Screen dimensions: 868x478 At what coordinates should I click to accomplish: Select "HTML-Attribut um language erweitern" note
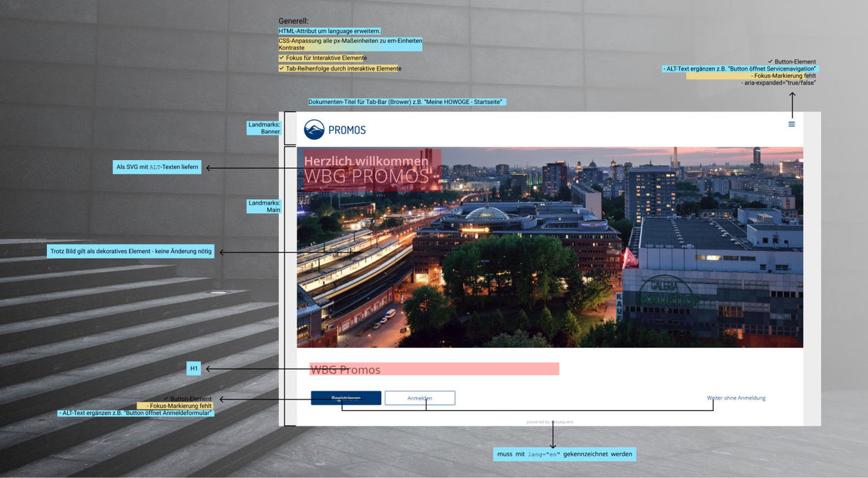tap(329, 31)
